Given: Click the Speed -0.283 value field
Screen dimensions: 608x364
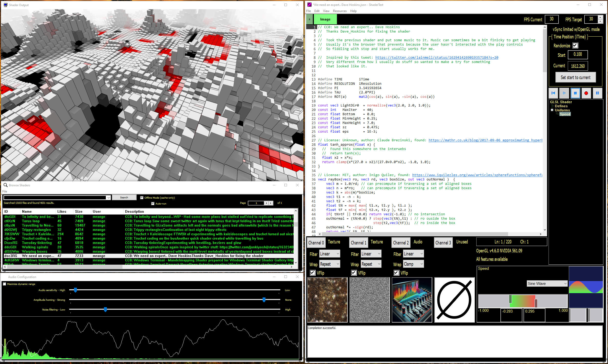Looking at the screenshot, I should coord(511,315).
